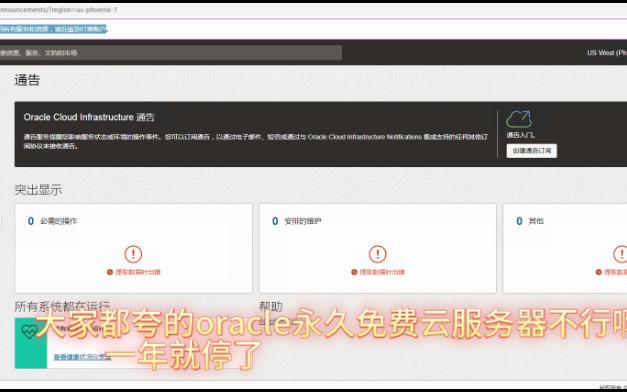Click the 0 count next to 安排的维护
This screenshot has height=392, width=627.
(275, 221)
